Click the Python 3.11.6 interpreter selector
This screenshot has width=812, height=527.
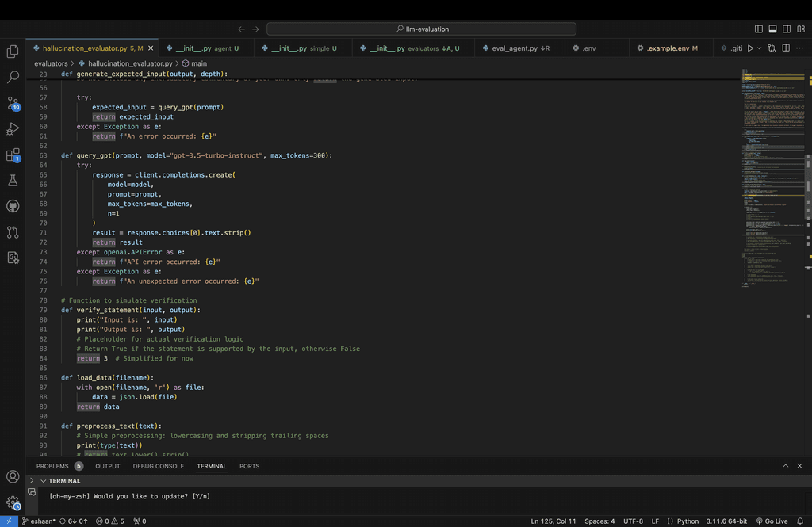click(x=728, y=521)
